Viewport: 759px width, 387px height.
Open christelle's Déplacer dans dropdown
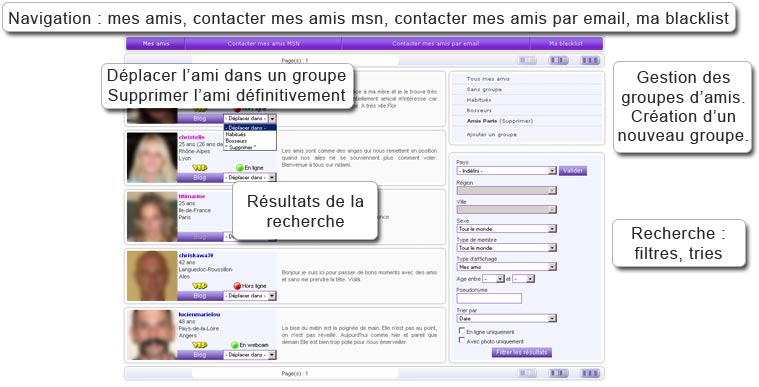[x=250, y=178]
